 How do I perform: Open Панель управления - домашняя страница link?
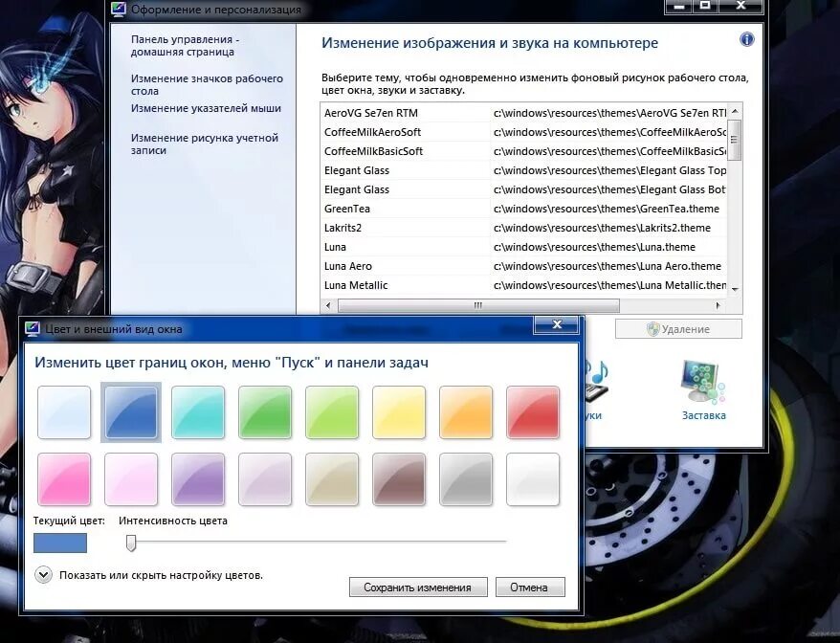point(185,46)
